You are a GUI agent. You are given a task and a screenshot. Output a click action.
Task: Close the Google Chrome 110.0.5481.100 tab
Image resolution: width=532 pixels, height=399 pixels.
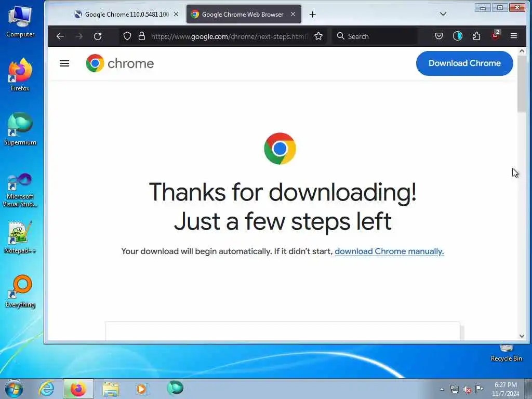point(176,14)
